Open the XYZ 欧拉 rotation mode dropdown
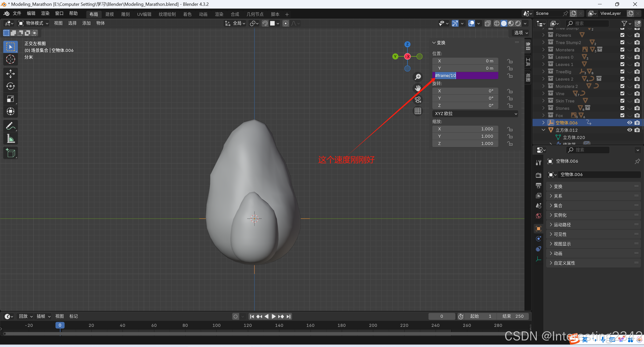The image size is (644, 347). 475,114
